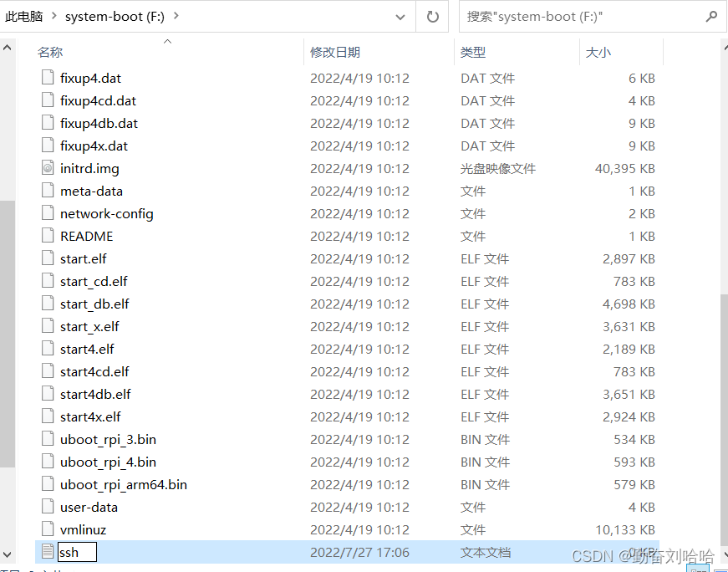This screenshot has width=728, height=572.
Task: Click the network-config file icon
Action: (48, 212)
